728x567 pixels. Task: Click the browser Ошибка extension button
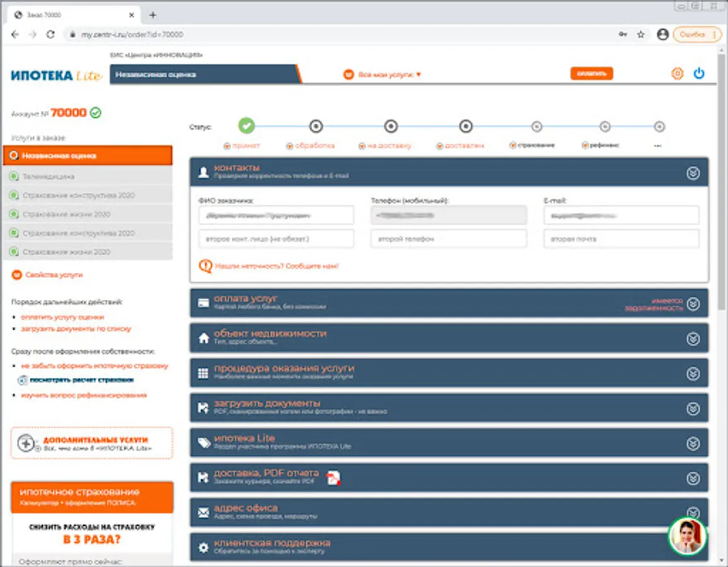[697, 35]
